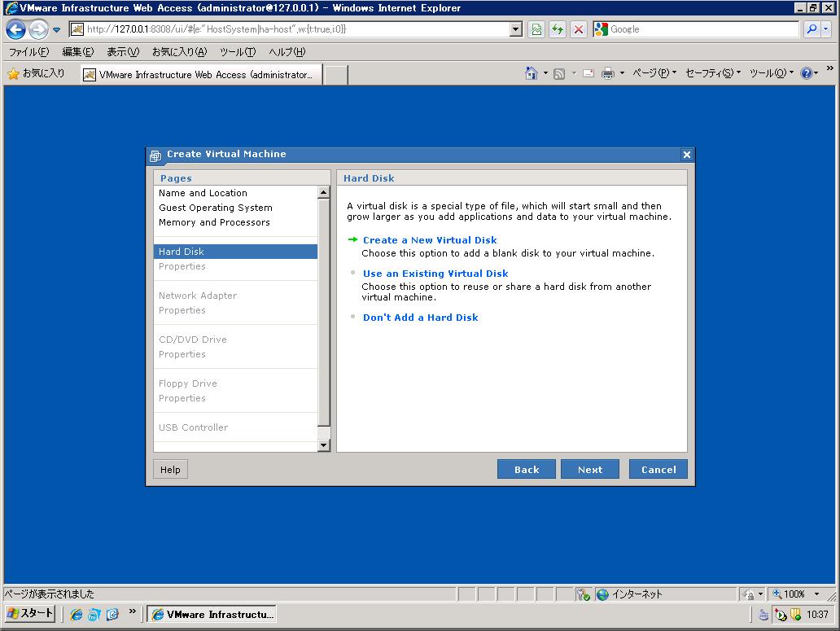Open the ヘルプ(H) menu
Screen dimensions: 840x631
click(287, 52)
